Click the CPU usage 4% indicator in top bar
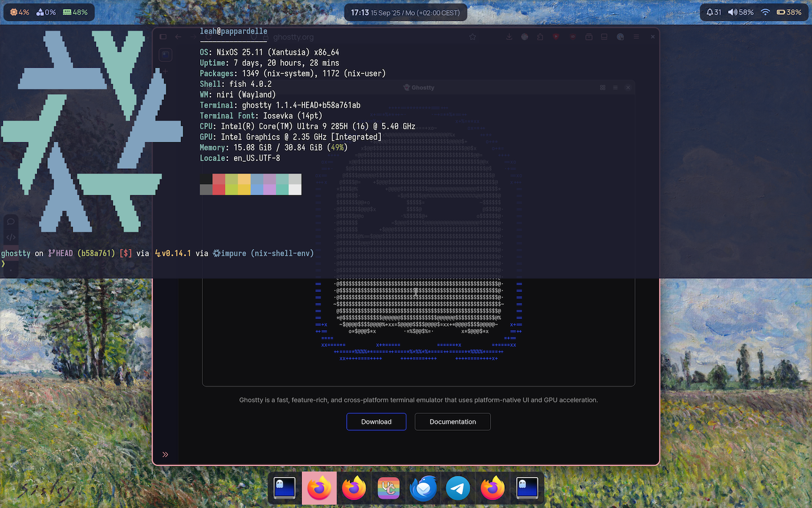The image size is (812, 508). pyautogui.click(x=20, y=12)
